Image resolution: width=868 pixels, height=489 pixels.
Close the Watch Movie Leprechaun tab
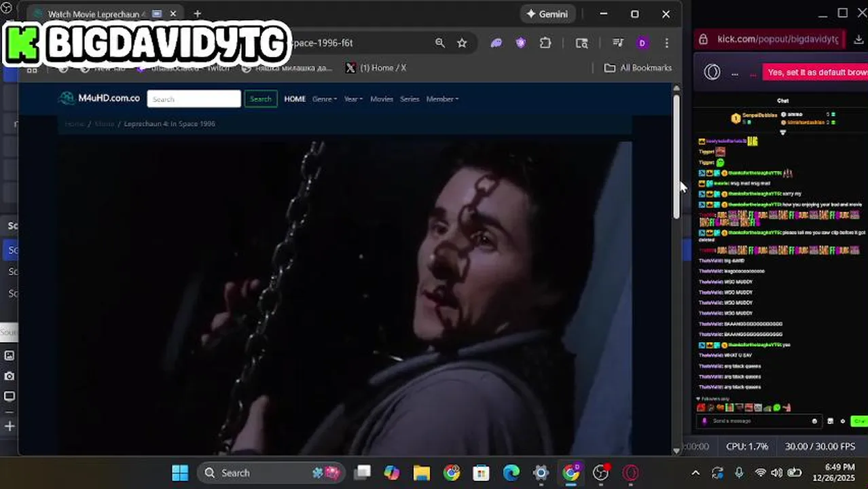click(x=173, y=14)
